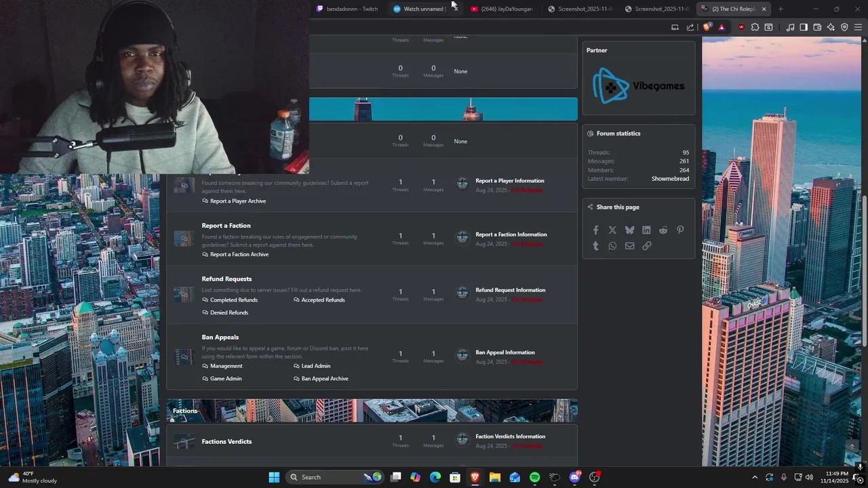Screen dimensions: 868x488
Task: Open File Explorer from the taskbar
Action: 495,477
